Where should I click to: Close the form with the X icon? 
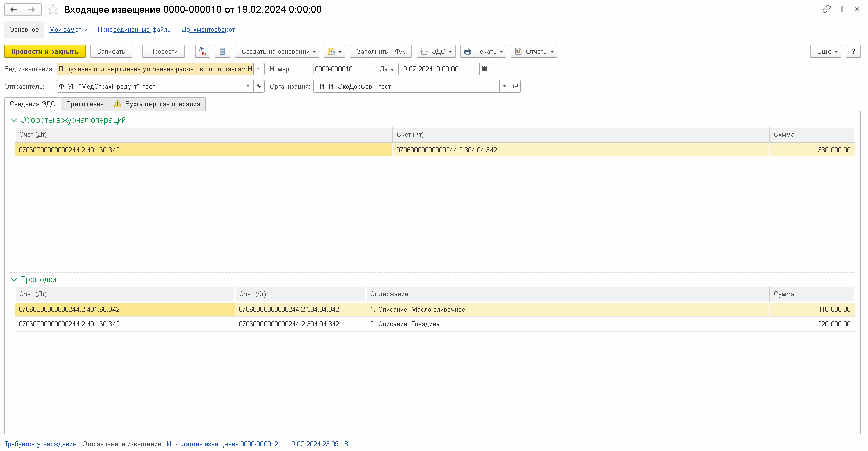click(x=857, y=9)
